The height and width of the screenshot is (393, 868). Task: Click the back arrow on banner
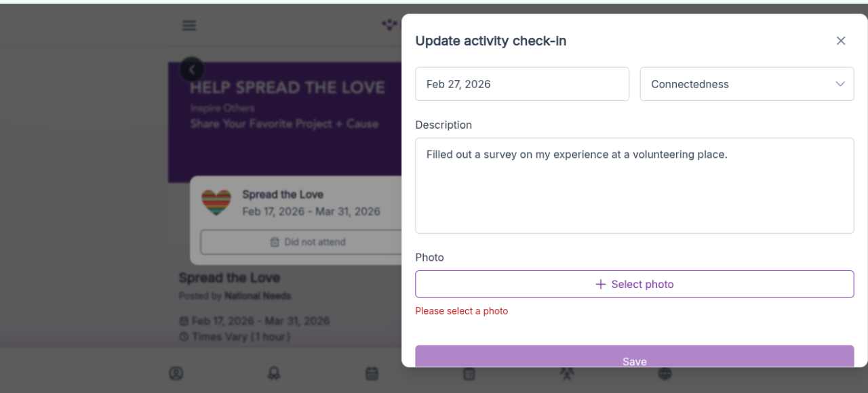pos(192,69)
